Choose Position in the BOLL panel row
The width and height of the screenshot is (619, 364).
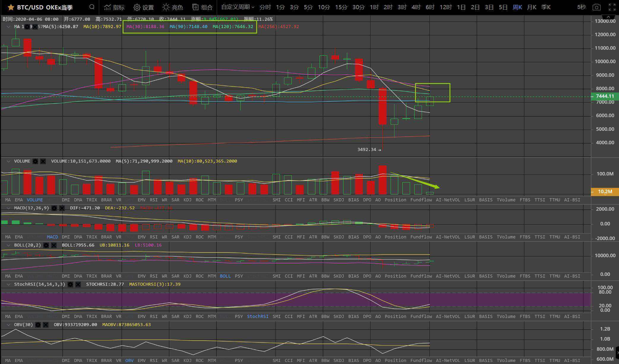pyautogui.click(x=395, y=276)
